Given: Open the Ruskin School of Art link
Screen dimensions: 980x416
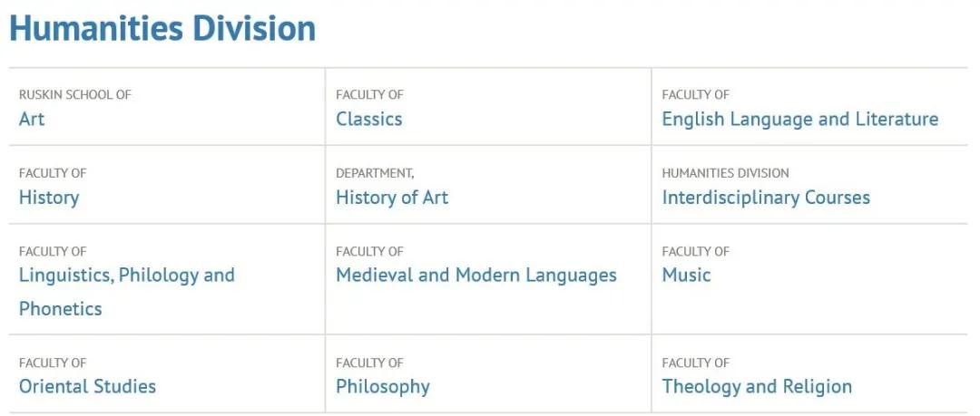Looking at the screenshot, I should point(32,119).
